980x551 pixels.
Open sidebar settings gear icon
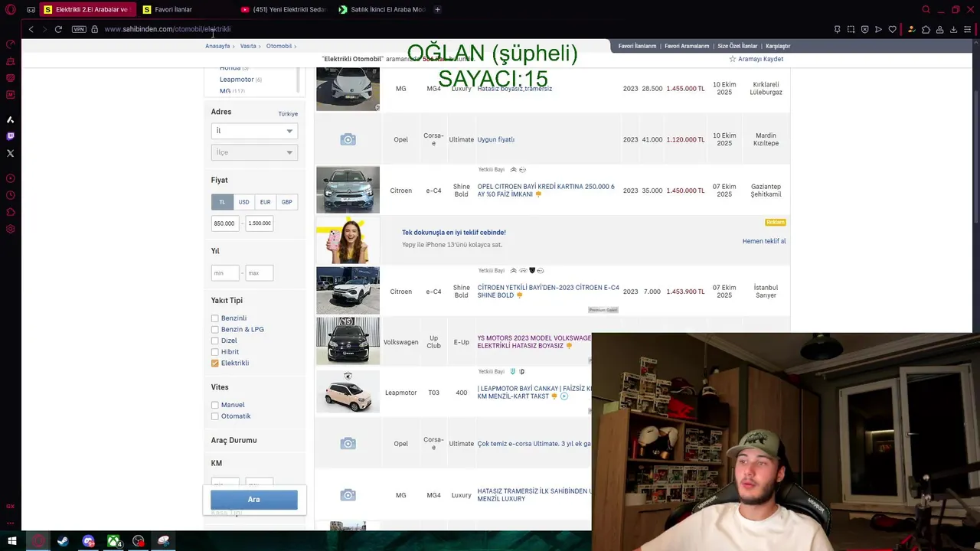[11, 229]
